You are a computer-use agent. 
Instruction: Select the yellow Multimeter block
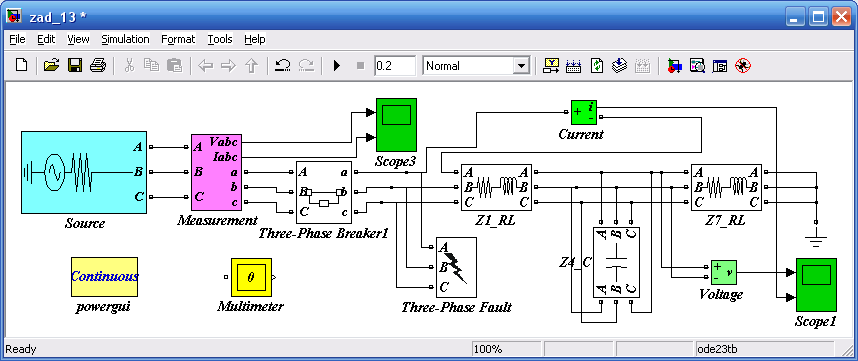point(251,277)
